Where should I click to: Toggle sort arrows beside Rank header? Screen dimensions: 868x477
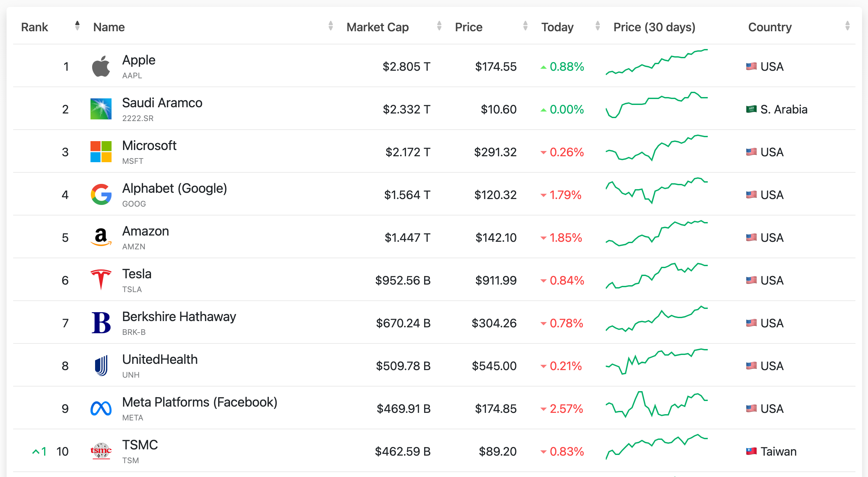[77, 26]
